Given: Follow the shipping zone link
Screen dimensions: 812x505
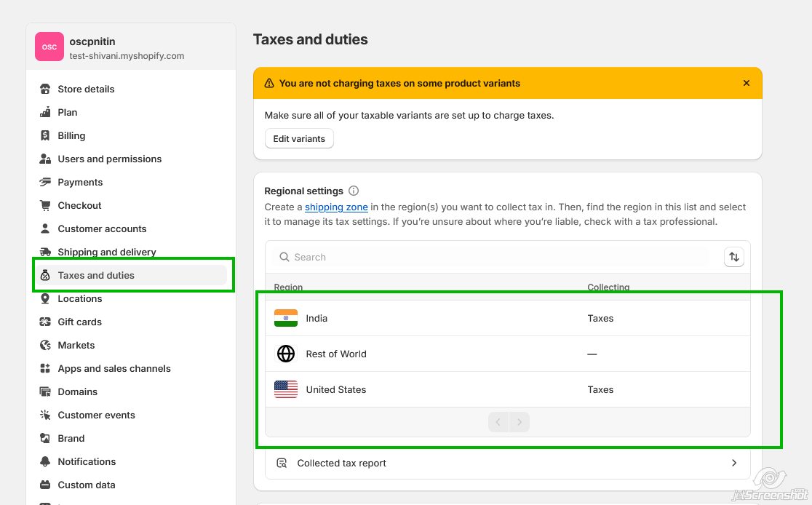Looking at the screenshot, I should (336, 207).
